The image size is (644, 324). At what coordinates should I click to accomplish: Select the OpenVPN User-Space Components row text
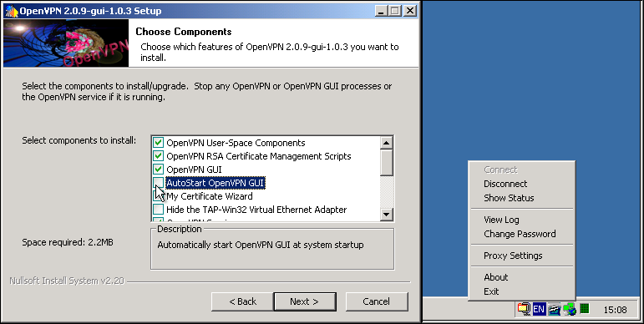pos(236,143)
